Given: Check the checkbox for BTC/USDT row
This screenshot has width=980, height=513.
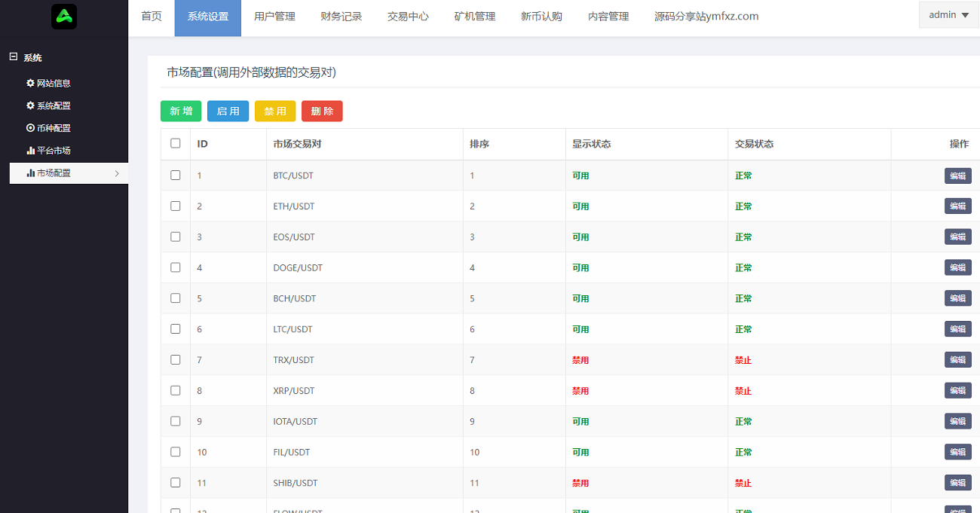Looking at the screenshot, I should click(x=176, y=175).
